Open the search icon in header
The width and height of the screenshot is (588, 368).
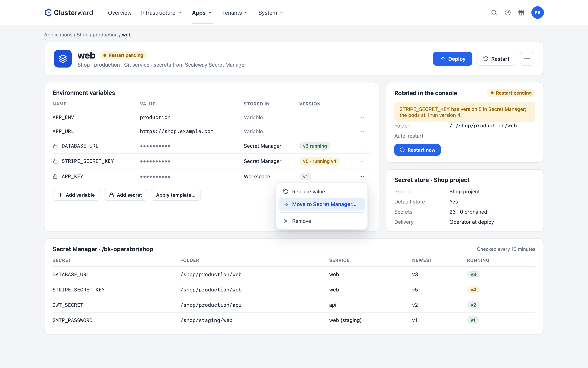pyautogui.click(x=494, y=13)
